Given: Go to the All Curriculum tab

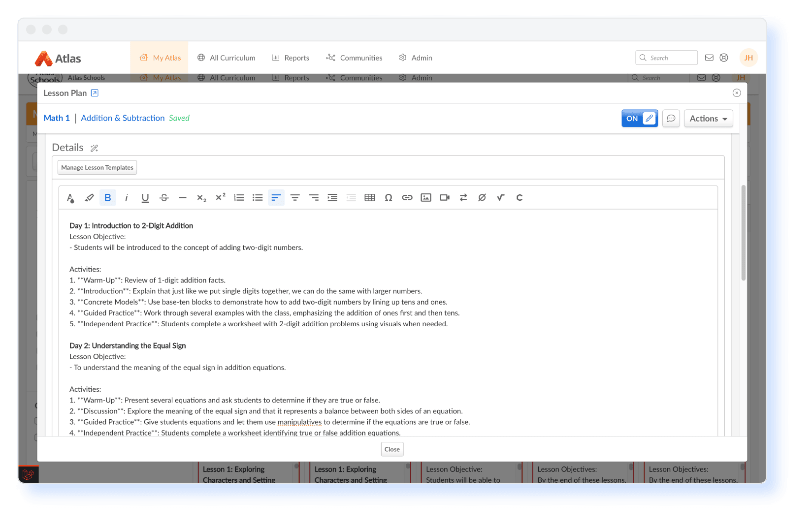Looking at the screenshot, I should (227, 58).
